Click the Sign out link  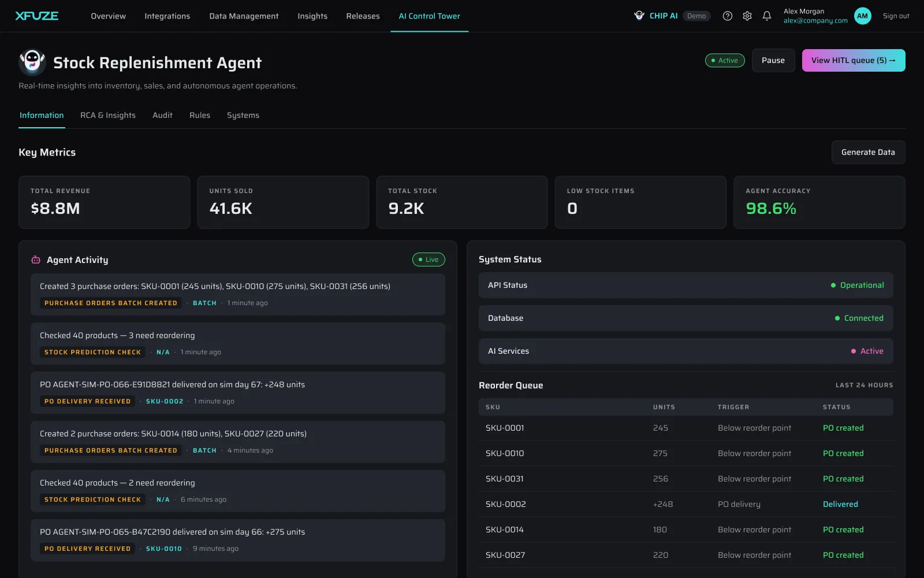pyautogui.click(x=896, y=16)
